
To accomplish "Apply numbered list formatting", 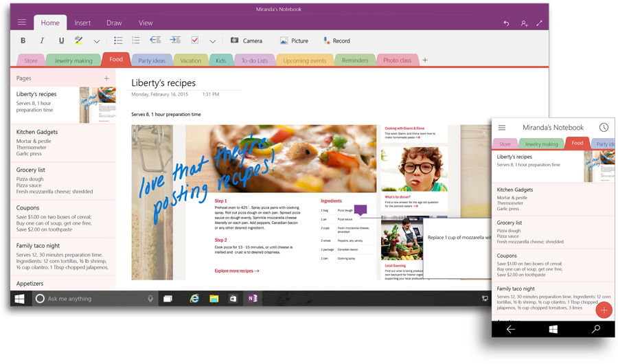I will click(x=136, y=41).
